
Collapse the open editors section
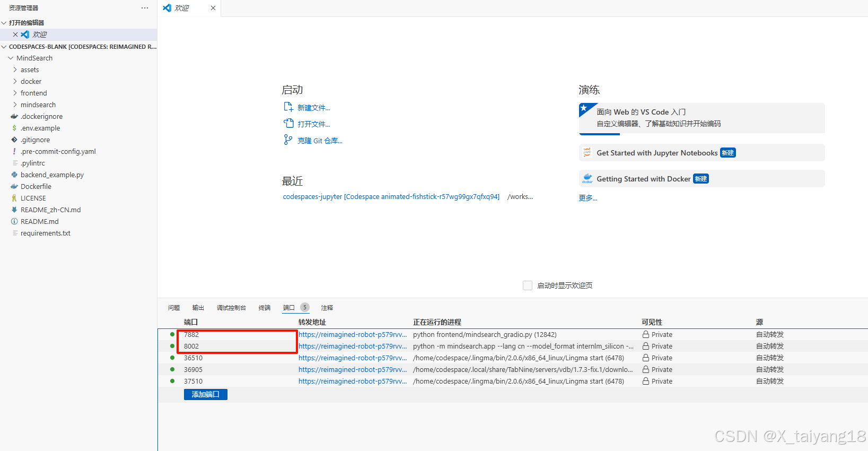(4, 23)
